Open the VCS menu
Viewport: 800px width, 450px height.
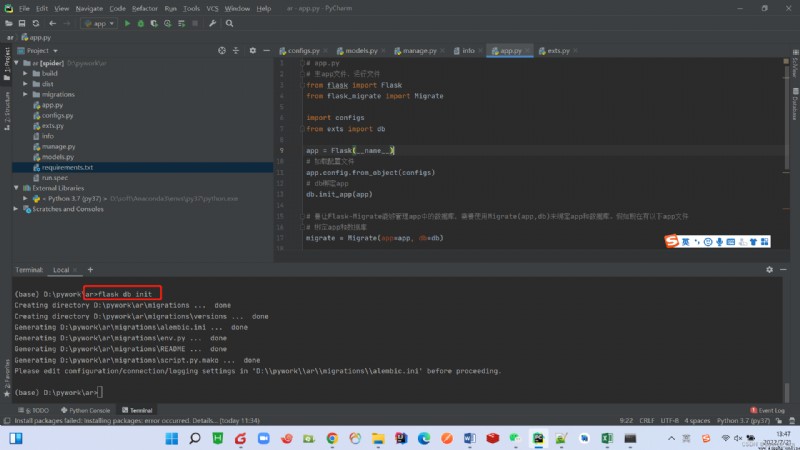coord(212,8)
